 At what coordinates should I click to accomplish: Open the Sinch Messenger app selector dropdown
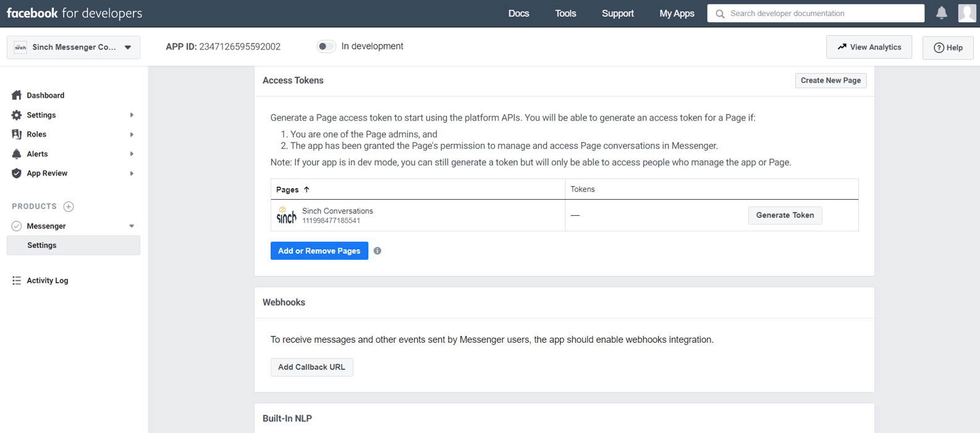(74, 48)
